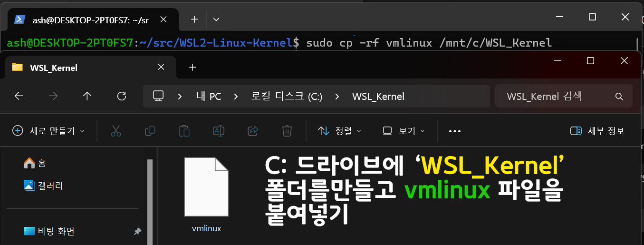Click the WSL_Kernel 검색 search box
Viewport: 644px width, 245px height.
pyautogui.click(x=564, y=97)
